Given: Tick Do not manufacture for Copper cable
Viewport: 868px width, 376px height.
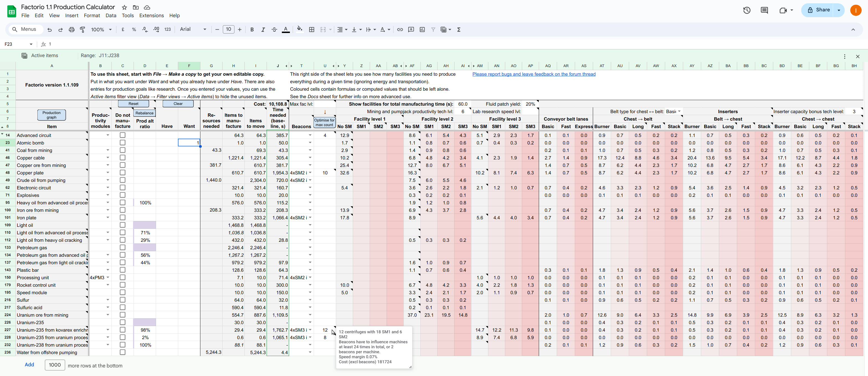Looking at the screenshot, I should (x=123, y=157).
